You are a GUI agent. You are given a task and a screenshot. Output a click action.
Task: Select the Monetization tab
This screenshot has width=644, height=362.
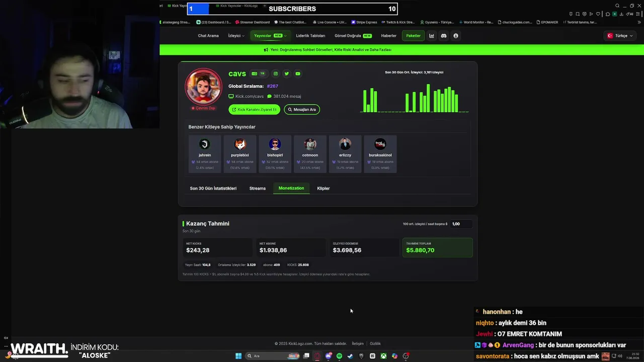click(x=291, y=188)
